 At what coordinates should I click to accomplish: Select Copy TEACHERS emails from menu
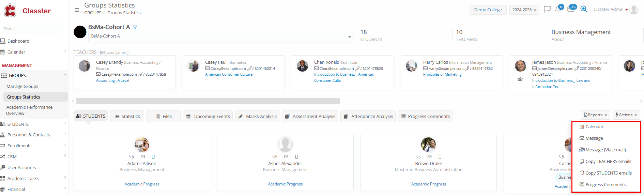coord(608,162)
